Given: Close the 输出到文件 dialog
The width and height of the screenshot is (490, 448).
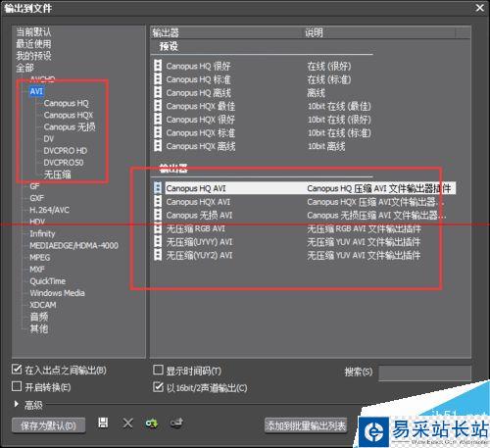Looking at the screenshot, I should click(479, 8).
